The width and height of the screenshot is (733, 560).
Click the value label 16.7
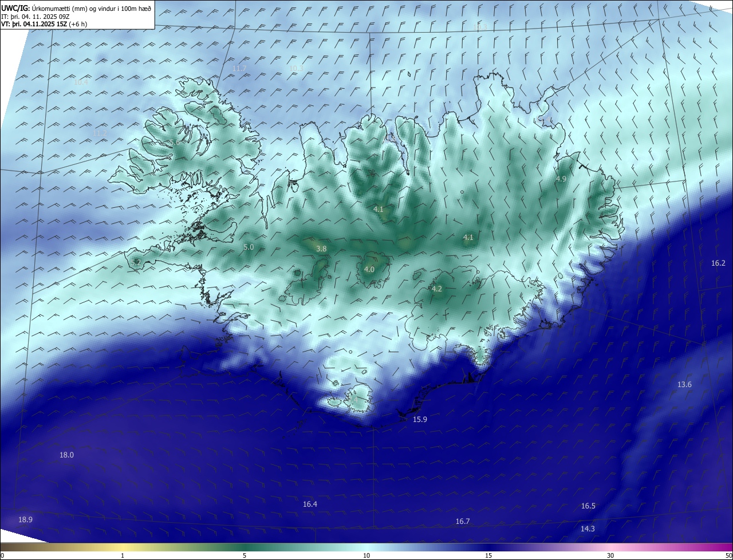(x=463, y=522)
